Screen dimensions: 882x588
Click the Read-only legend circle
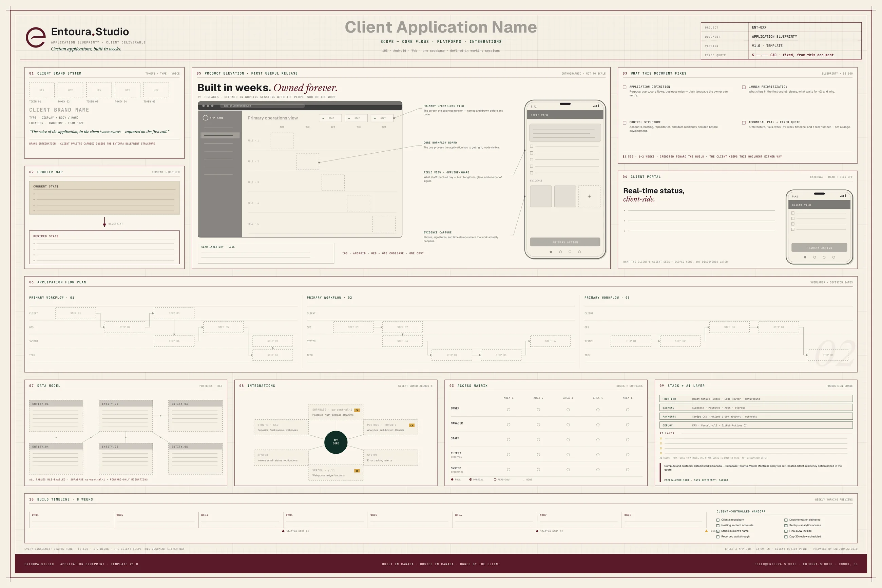click(495, 480)
